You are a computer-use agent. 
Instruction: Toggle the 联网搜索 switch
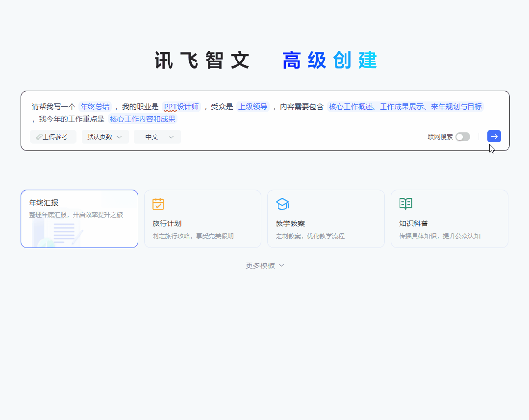[462, 137]
